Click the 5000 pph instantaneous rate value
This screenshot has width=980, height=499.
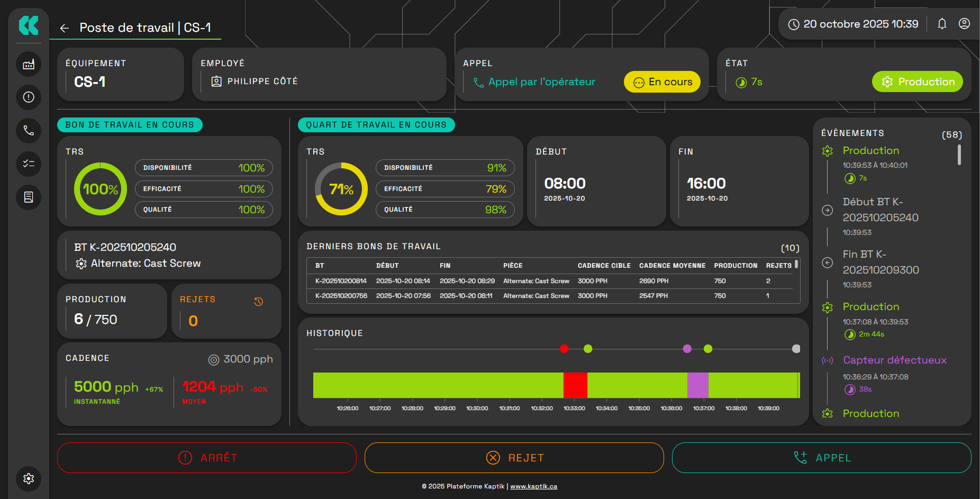point(106,387)
